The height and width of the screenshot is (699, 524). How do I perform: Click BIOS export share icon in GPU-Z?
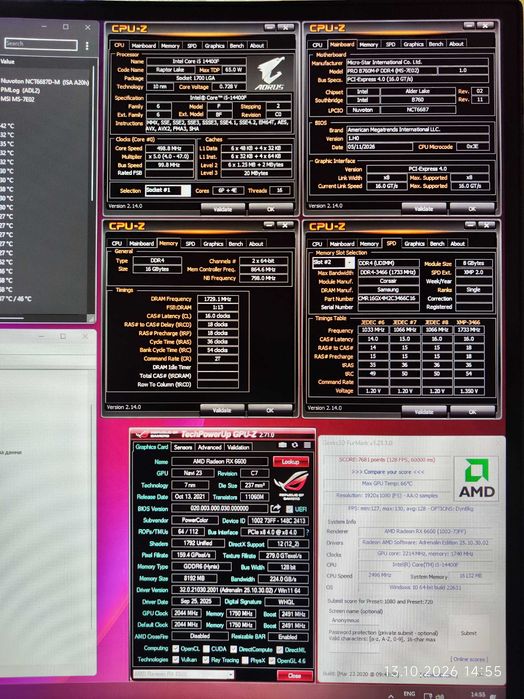tap(275, 509)
